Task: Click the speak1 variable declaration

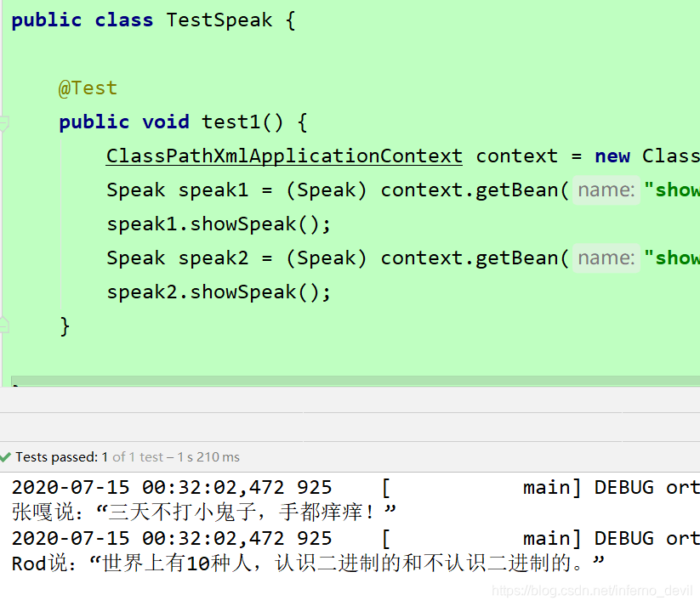Action: pos(213,190)
